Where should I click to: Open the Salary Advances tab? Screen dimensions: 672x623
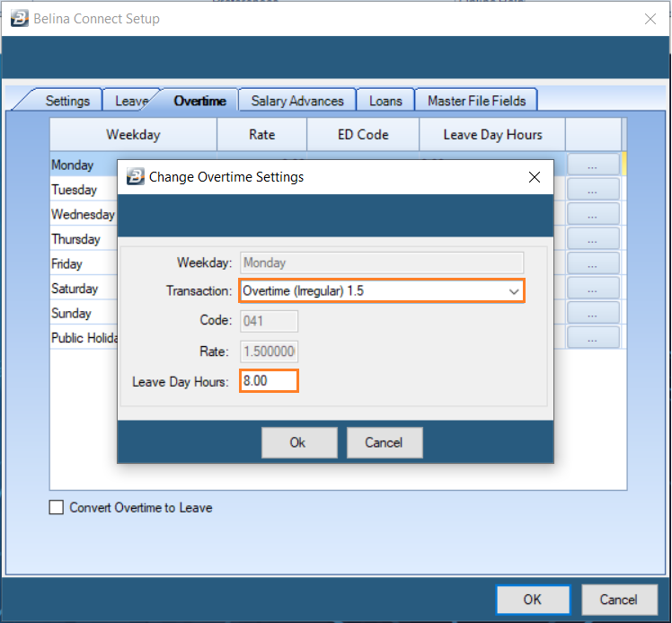coord(297,101)
